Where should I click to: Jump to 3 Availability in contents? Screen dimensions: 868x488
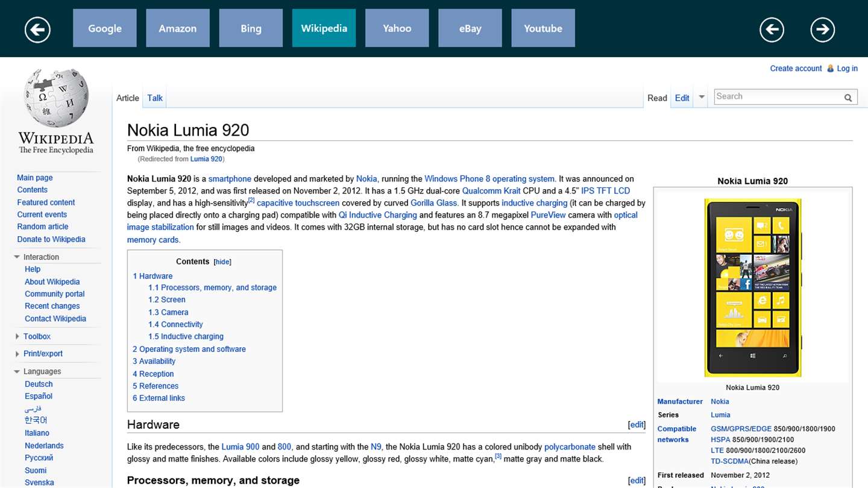(154, 361)
